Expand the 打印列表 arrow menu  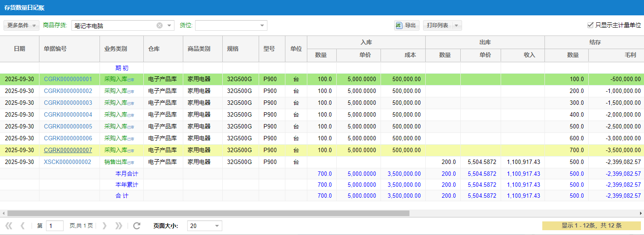(456, 25)
